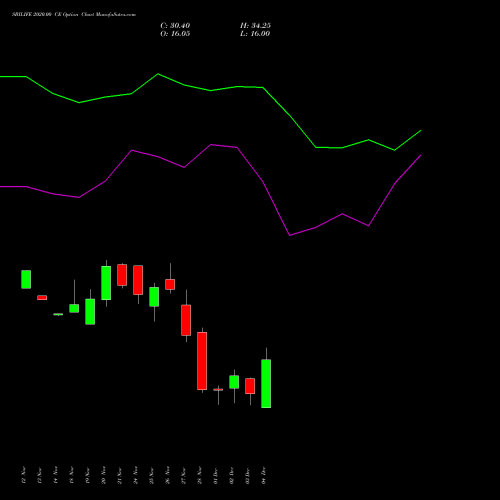Click the 26 Nov date label
500x500 pixels.
click(x=168, y=475)
